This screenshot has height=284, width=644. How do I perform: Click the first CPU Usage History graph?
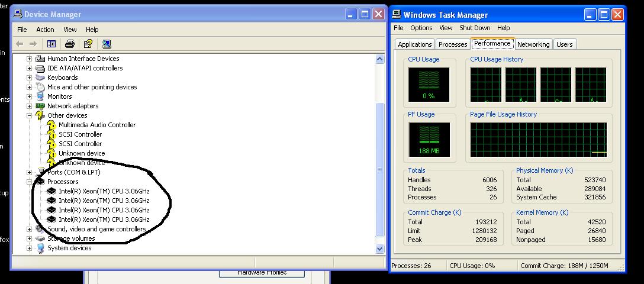pos(486,85)
